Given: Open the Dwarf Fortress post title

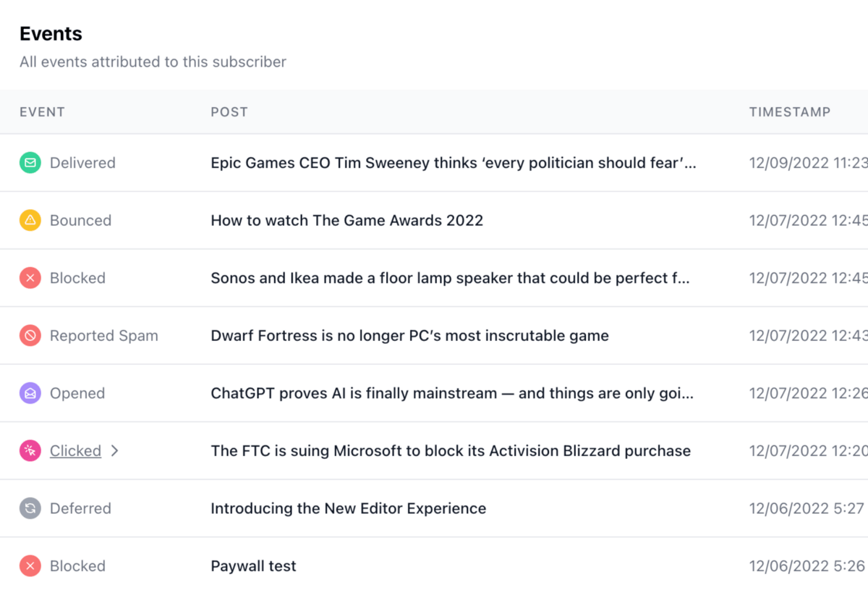Looking at the screenshot, I should pyautogui.click(x=409, y=335).
